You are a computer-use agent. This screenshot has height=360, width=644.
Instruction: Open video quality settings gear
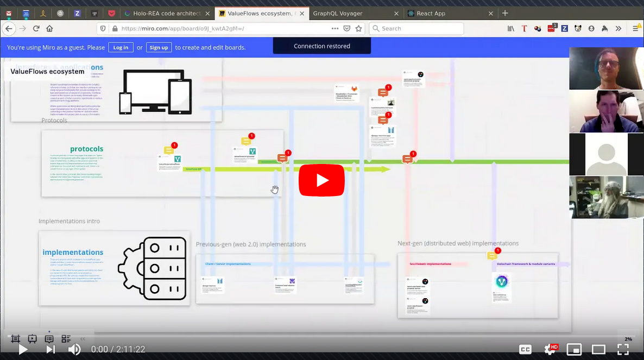[x=550, y=349]
